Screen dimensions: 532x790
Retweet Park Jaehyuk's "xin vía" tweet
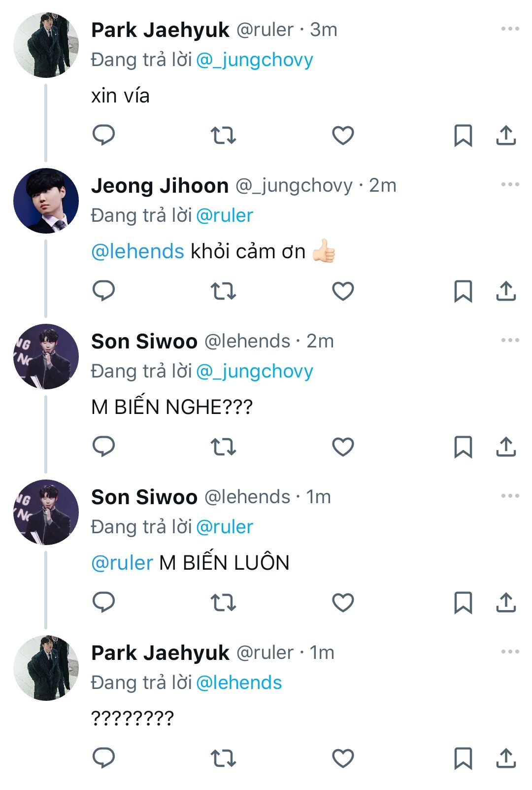click(223, 135)
